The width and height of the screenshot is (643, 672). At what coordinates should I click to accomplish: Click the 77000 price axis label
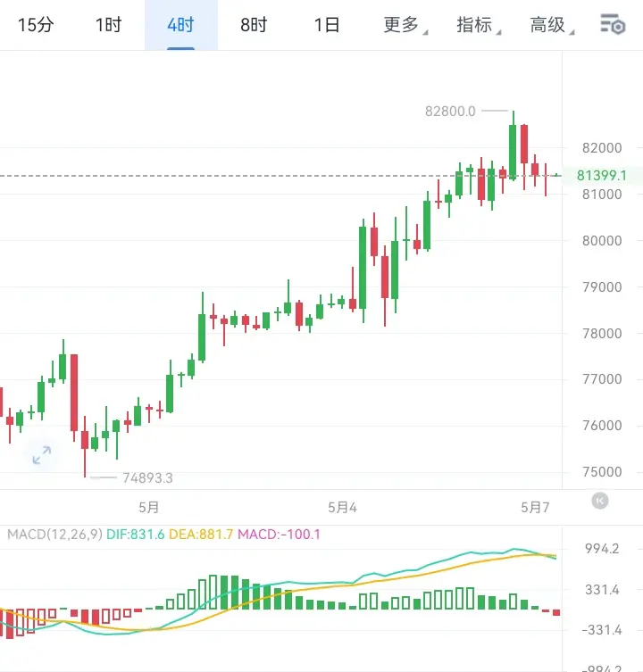pos(602,379)
